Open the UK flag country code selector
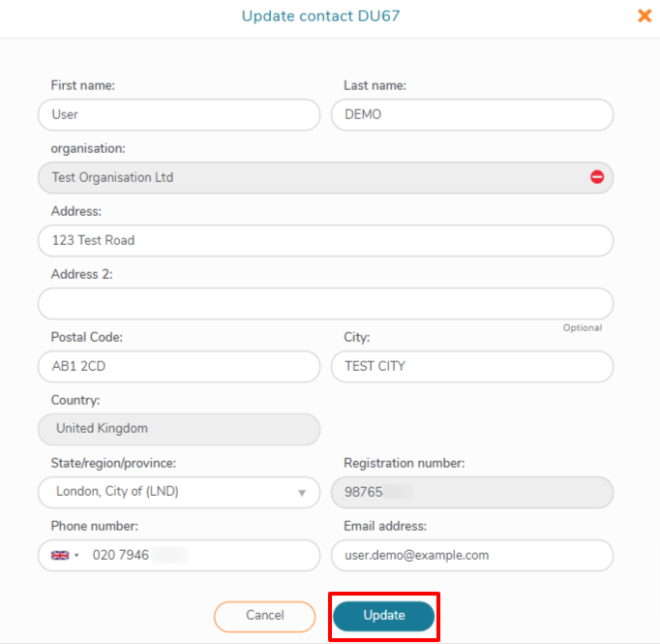Viewport: 660px width, 644px height. [65, 556]
